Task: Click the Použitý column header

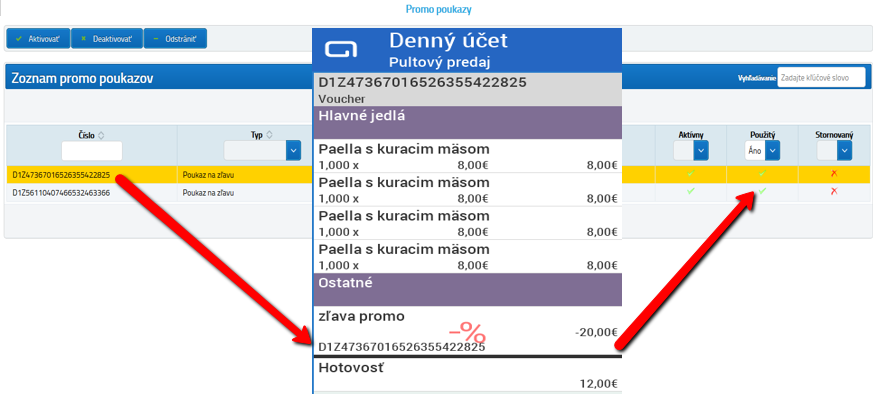Action: (x=762, y=135)
